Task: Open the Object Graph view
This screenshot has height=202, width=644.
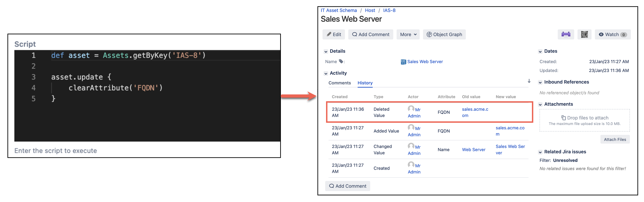Action: click(444, 34)
